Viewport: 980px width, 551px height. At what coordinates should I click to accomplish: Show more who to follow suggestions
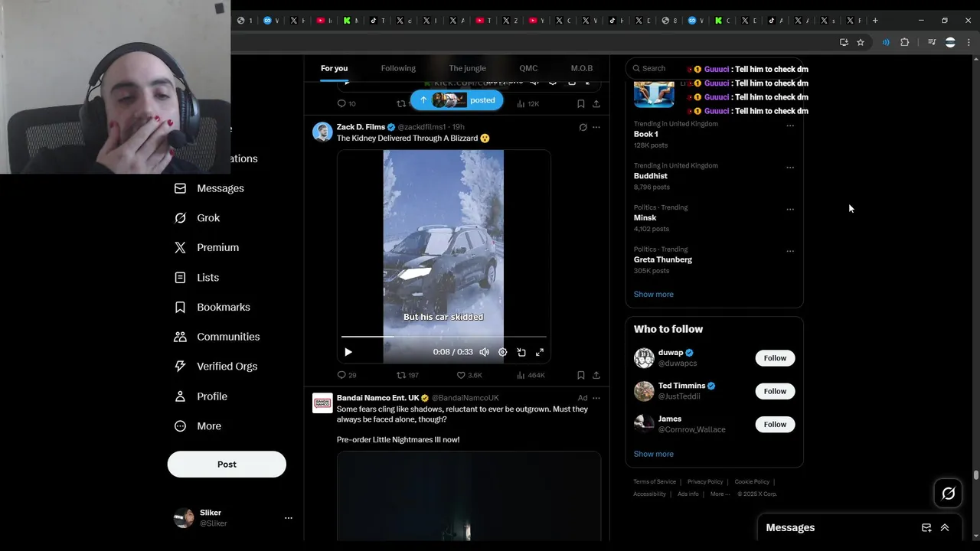pyautogui.click(x=653, y=454)
